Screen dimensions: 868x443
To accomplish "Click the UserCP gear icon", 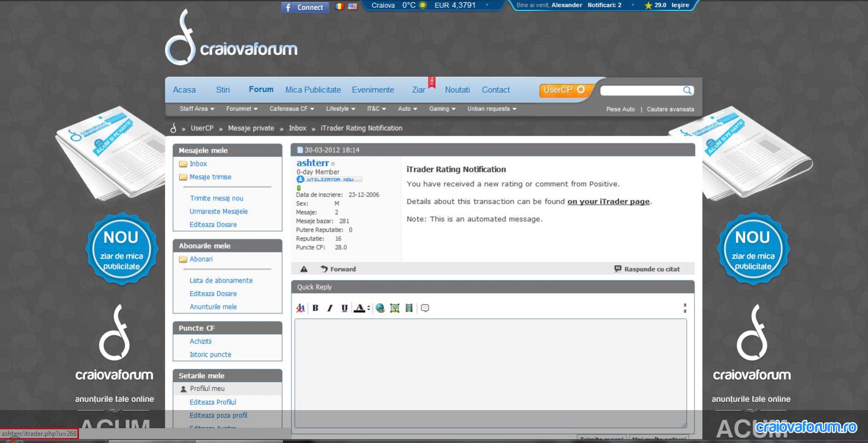I will (581, 89).
